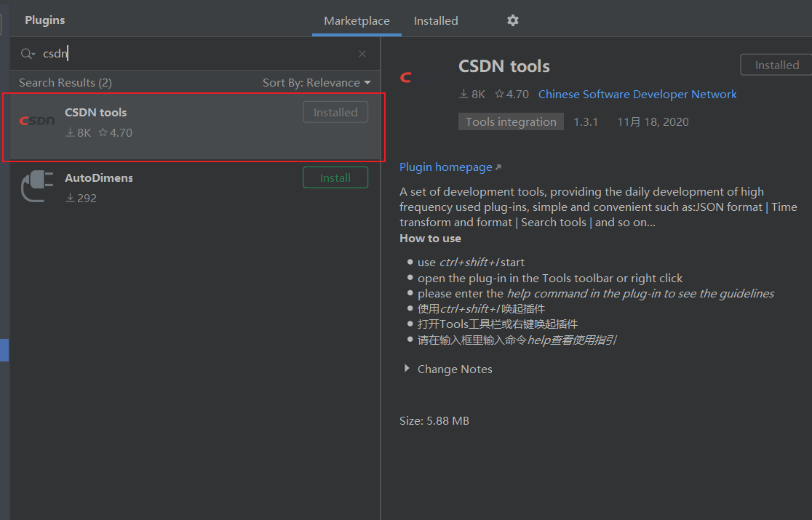Click the Tools integration tag

tap(511, 121)
